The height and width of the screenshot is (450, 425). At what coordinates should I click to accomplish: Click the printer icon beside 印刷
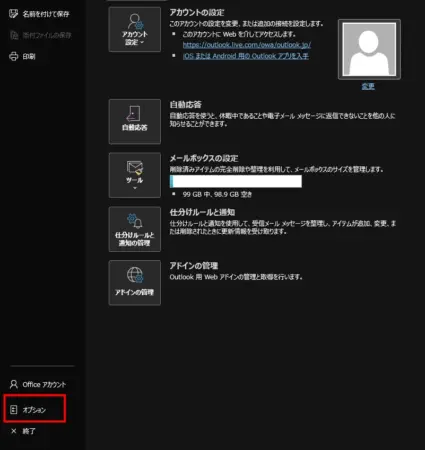(14, 56)
